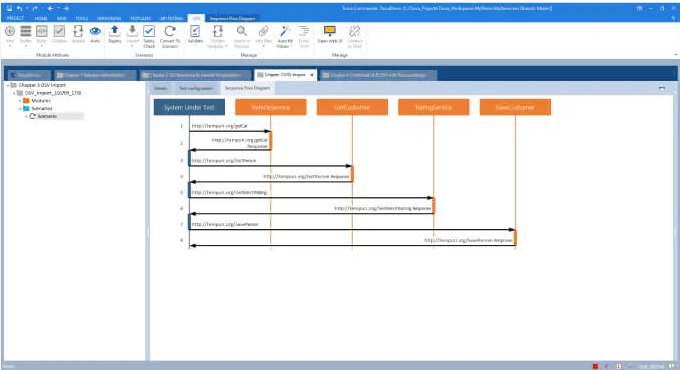The image size is (680, 370).
Task: Click the Undo arrow icon
Action: (x=20, y=8)
